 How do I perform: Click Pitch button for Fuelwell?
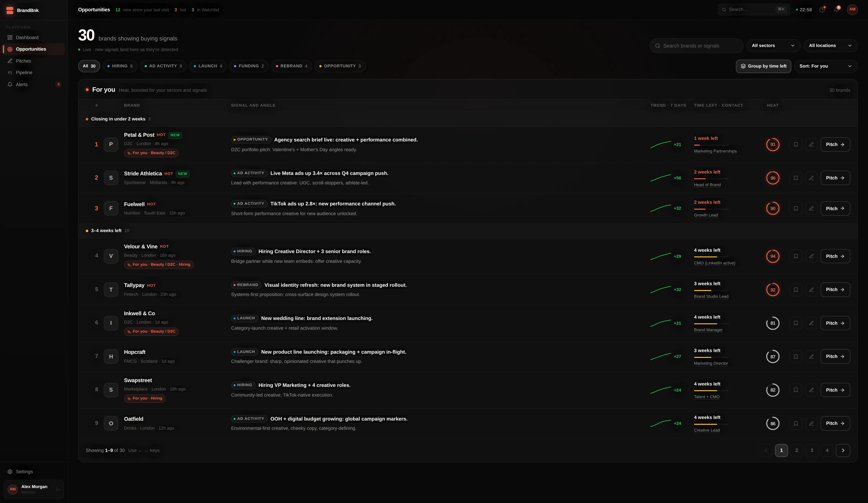click(x=835, y=209)
